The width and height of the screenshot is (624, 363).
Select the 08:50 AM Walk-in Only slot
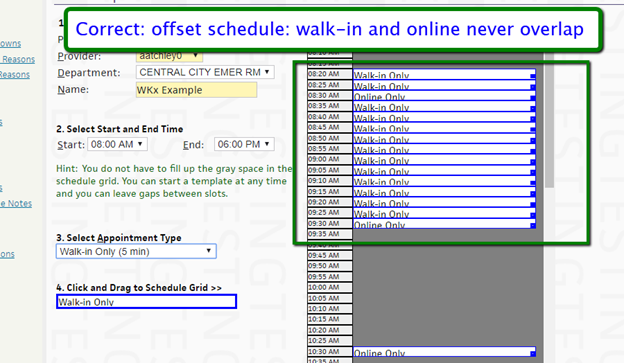click(x=444, y=139)
